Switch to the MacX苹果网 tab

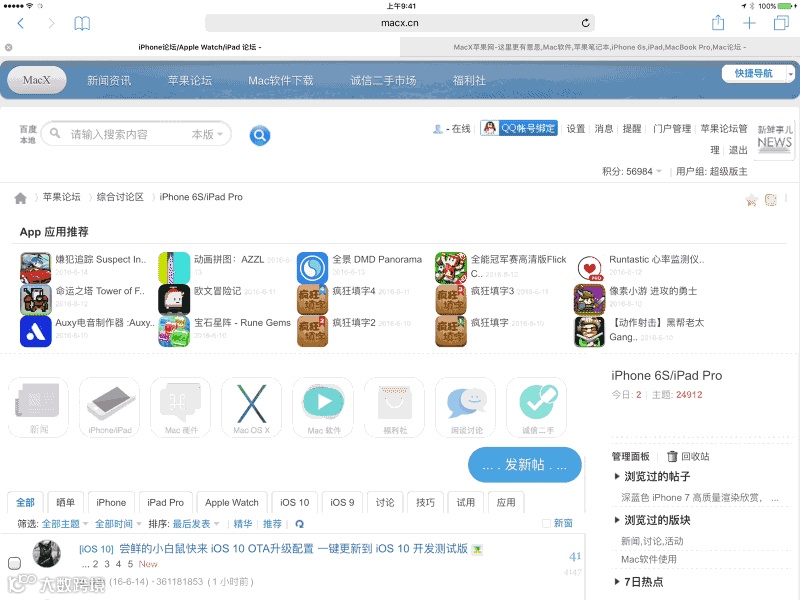(599, 47)
